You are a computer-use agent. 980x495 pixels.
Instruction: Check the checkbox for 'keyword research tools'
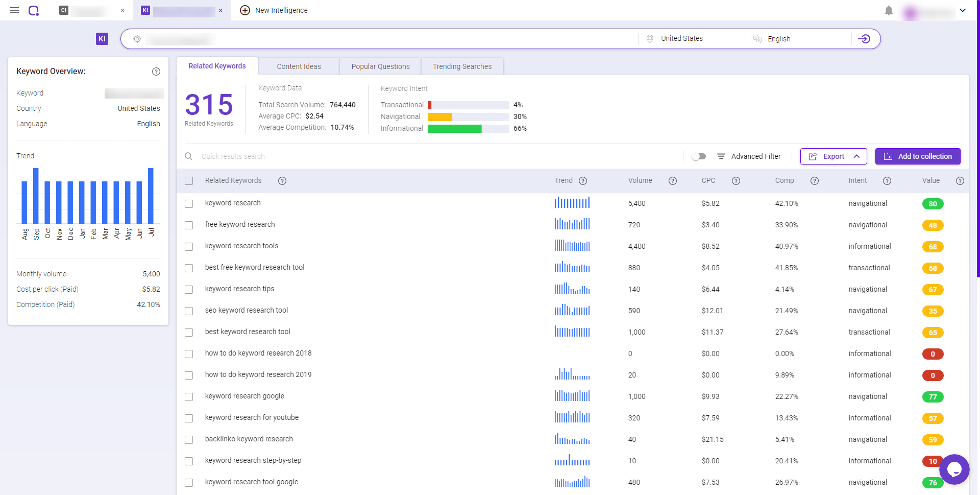coord(189,246)
